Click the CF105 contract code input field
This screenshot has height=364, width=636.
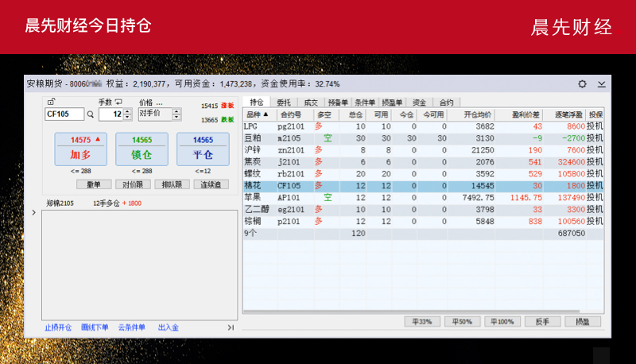tap(64, 114)
